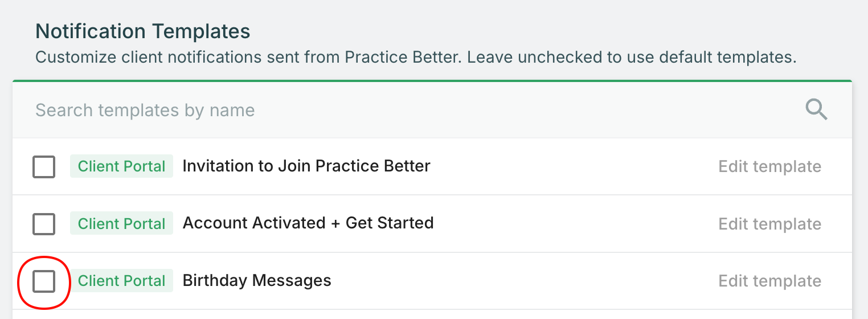Click the Notification Templates heading
The image size is (868, 319).
point(142,31)
